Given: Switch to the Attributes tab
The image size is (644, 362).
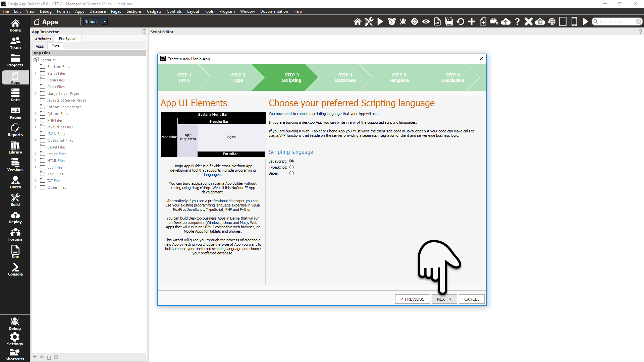Looking at the screenshot, I should 43,39.
